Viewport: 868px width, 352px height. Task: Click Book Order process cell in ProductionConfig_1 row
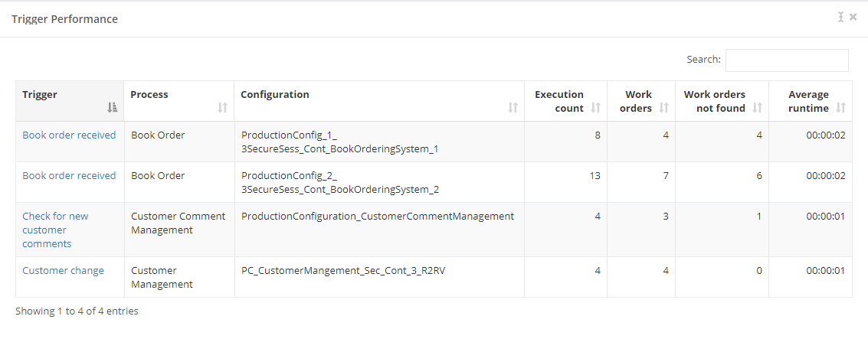click(179, 142)
